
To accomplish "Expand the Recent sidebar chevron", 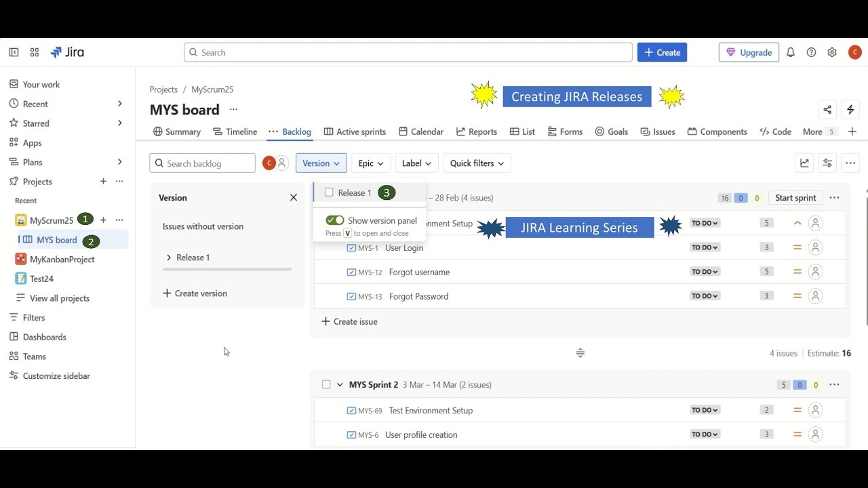I will pyautogui.click(x=119, y=104).
